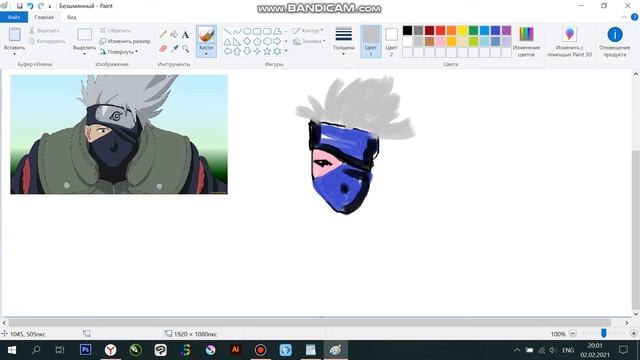Pick the Oval shape

pyautogui.click(x=247, y=31)
